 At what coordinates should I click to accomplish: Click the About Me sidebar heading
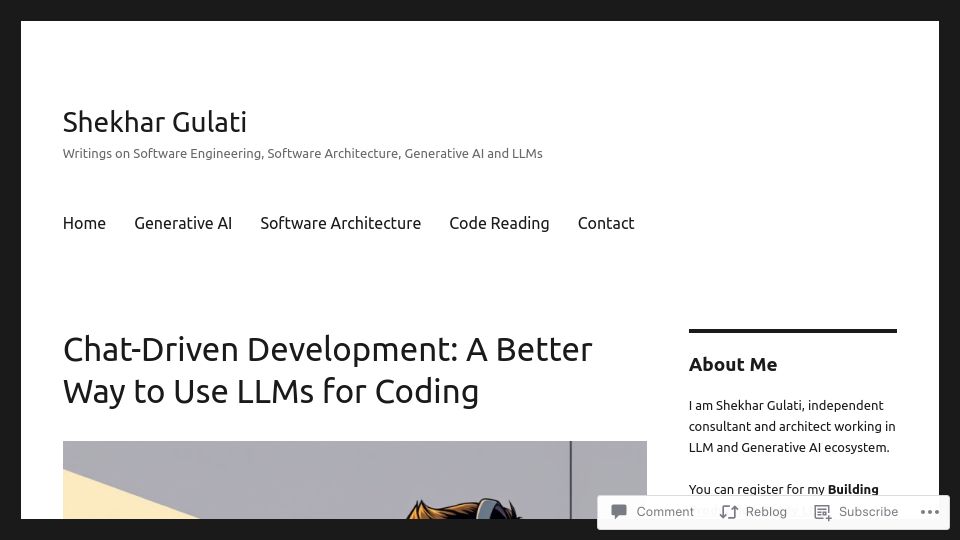733,364
